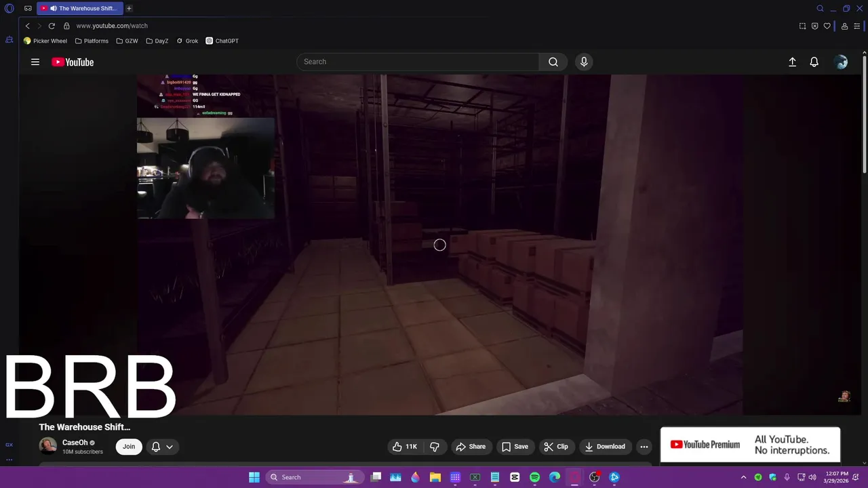Join the CaseOh channel membership

[x=129, y=447]
